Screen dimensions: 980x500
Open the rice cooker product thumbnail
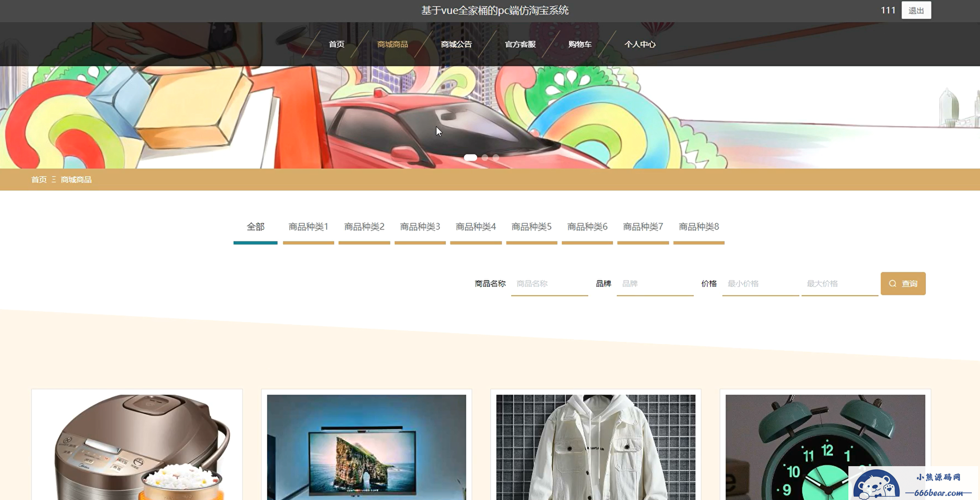point(137,447)
